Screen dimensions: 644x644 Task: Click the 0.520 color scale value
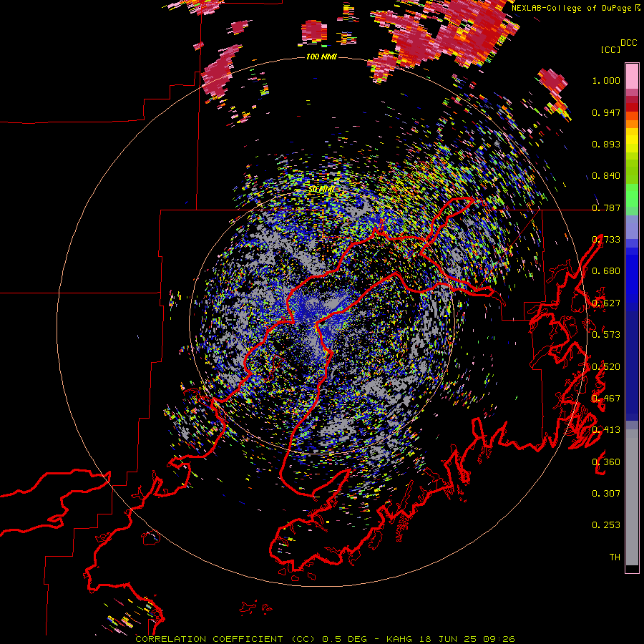606,367
